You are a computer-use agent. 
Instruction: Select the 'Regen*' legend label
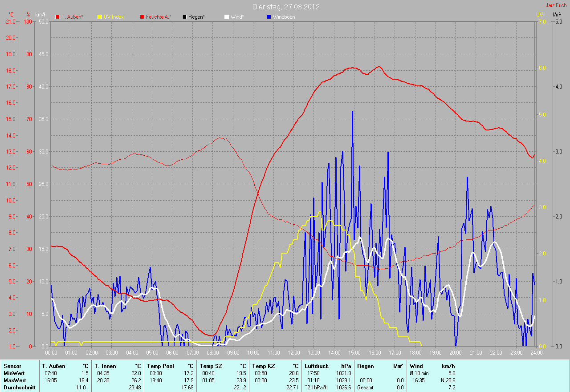click(x=196, y=17)
